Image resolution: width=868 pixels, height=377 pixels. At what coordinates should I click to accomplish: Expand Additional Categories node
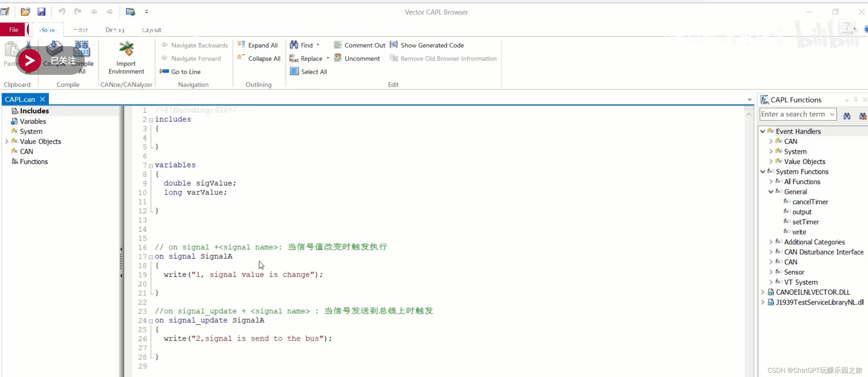(771, 242)
